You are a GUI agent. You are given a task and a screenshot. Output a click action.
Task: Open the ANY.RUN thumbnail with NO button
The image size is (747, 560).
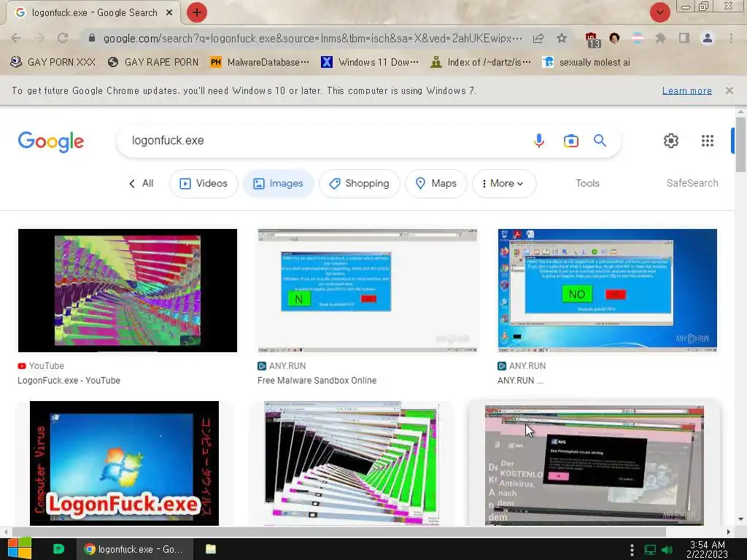click(608, 290)
